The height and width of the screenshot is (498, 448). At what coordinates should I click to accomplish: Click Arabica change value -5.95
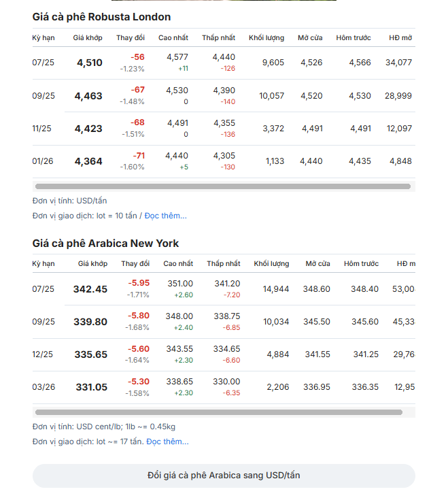139,283
